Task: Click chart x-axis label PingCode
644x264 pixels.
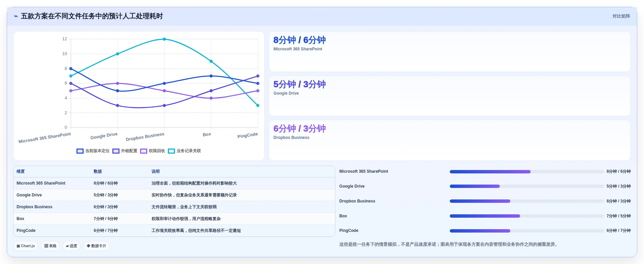Action: (248, 135)
